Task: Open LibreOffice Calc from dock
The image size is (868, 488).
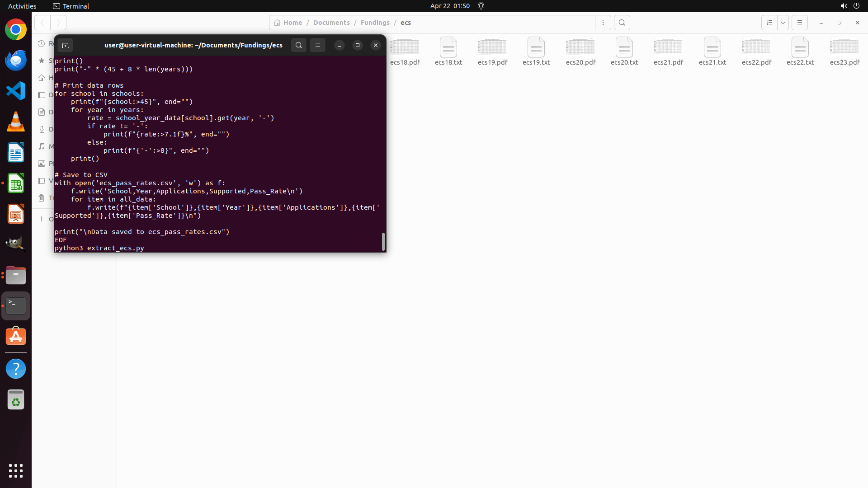Action: (16, 183)
